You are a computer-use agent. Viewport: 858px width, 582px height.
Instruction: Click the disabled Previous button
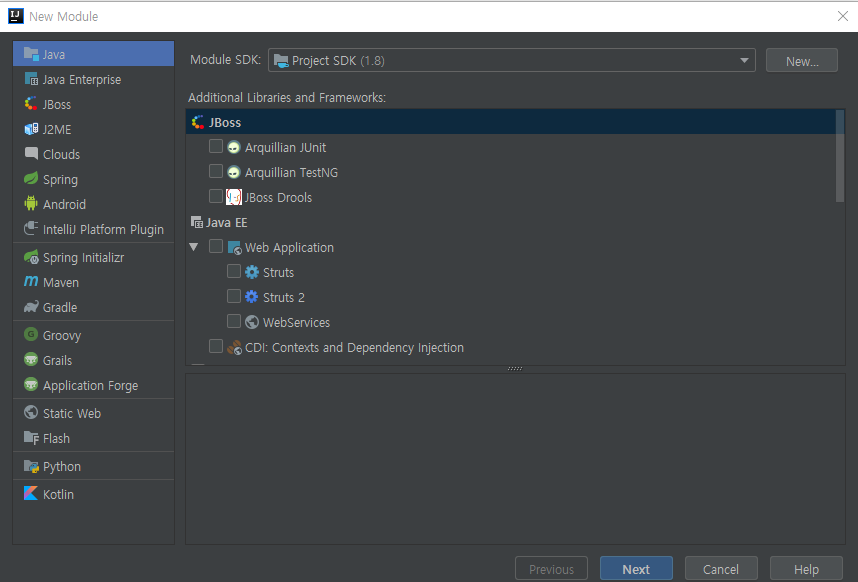coord(551,569)
